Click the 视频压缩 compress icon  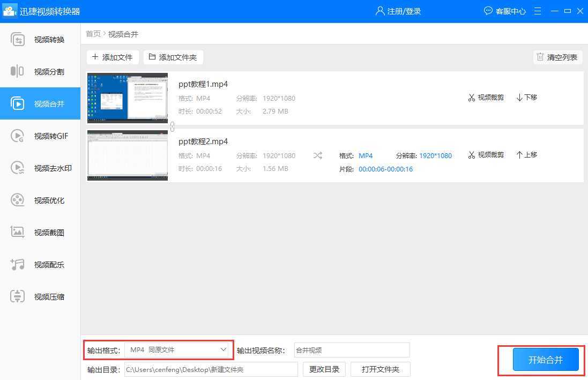click(x=17, y=296)
